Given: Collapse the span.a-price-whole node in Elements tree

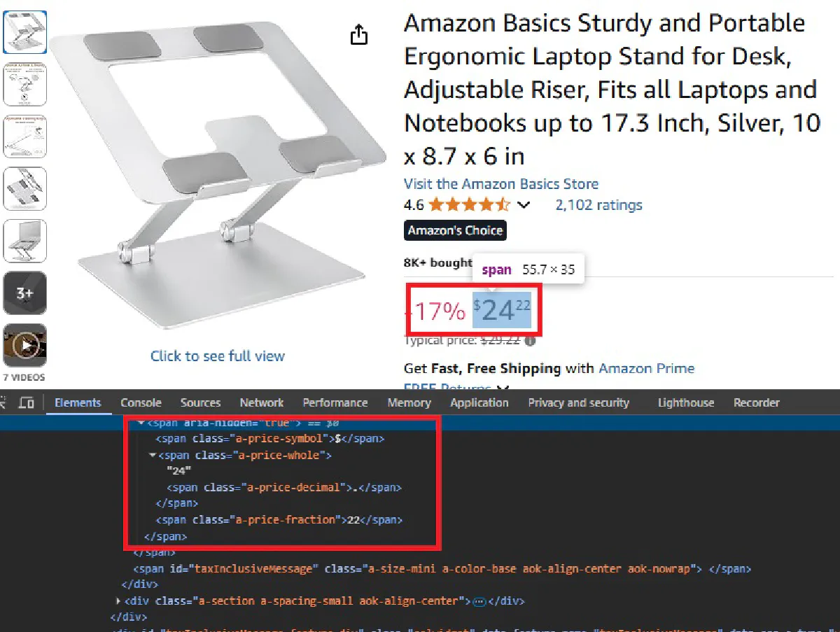Looking at the screenshot, I should coord(153,455).
